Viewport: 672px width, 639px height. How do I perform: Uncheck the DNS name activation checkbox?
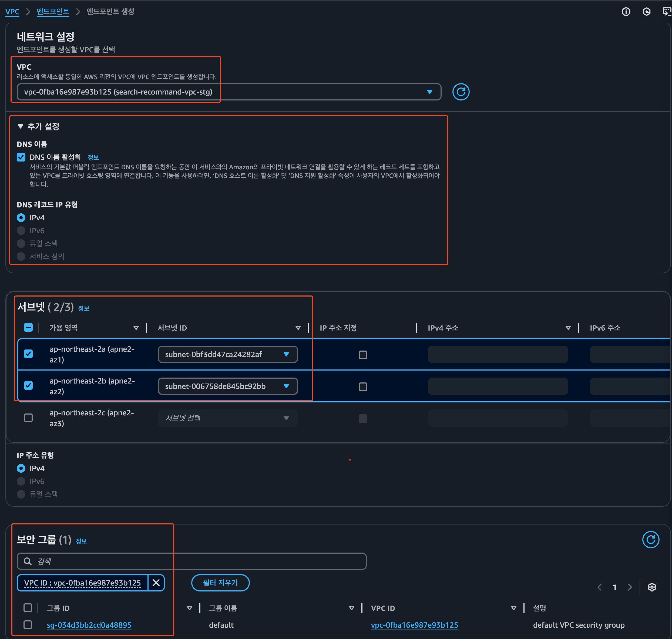coord(21,157)
